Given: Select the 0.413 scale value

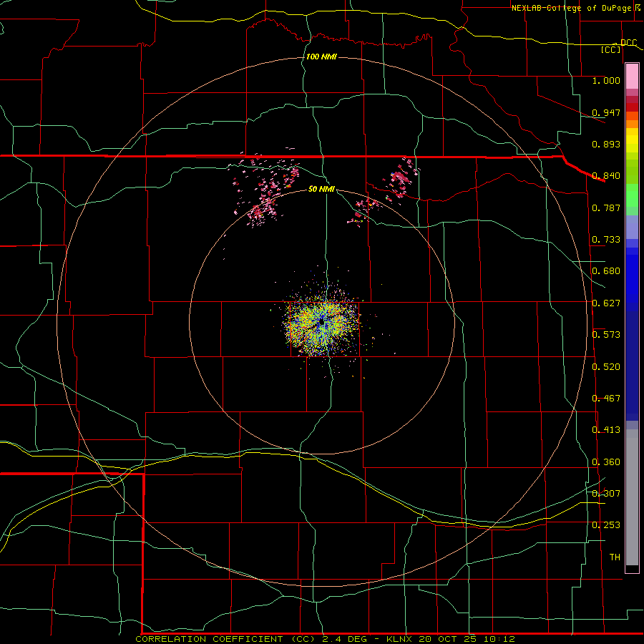Looking at the screenshot, I should 606,430.
